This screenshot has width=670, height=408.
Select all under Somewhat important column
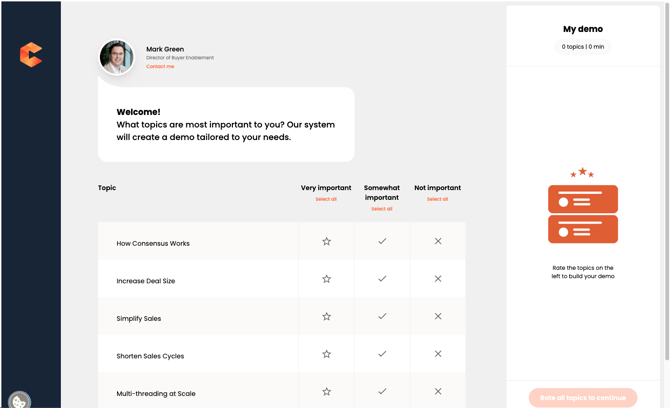[x=382, y=209]
